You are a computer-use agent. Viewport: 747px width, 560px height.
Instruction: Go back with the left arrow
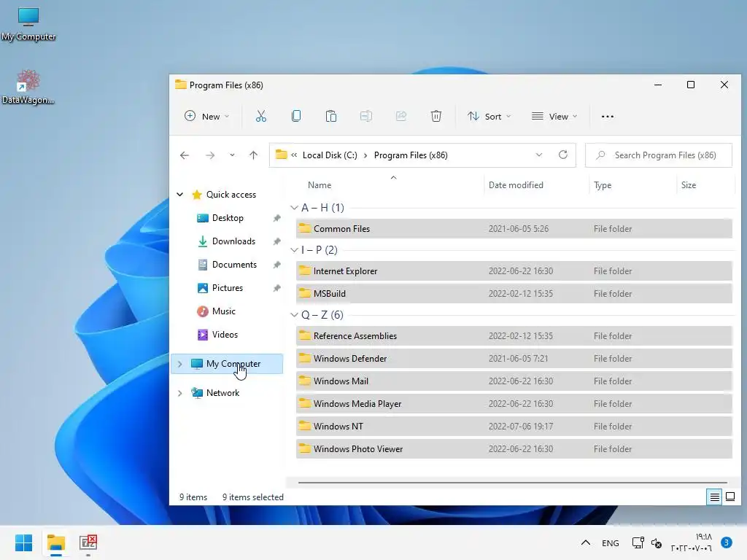[185, 155]
